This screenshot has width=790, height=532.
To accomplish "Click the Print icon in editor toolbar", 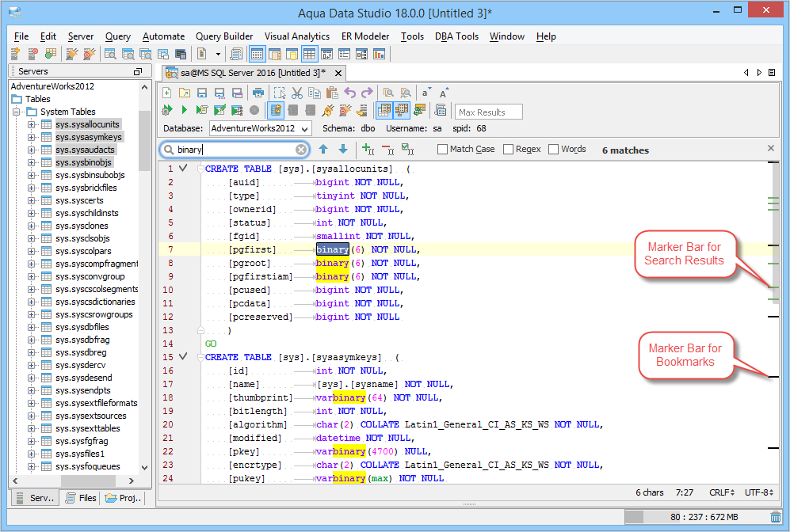I will point(258,93).
